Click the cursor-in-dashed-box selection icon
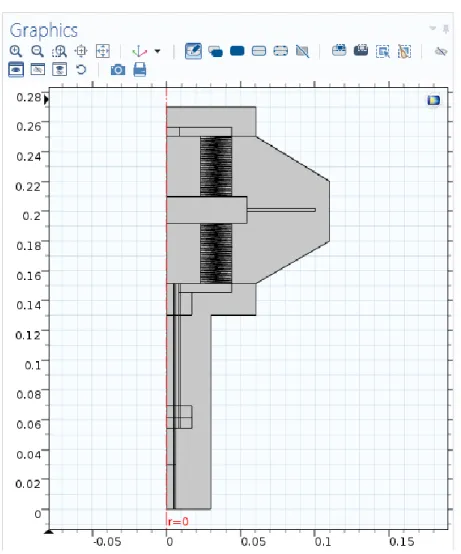 click(x=383, y=52)
